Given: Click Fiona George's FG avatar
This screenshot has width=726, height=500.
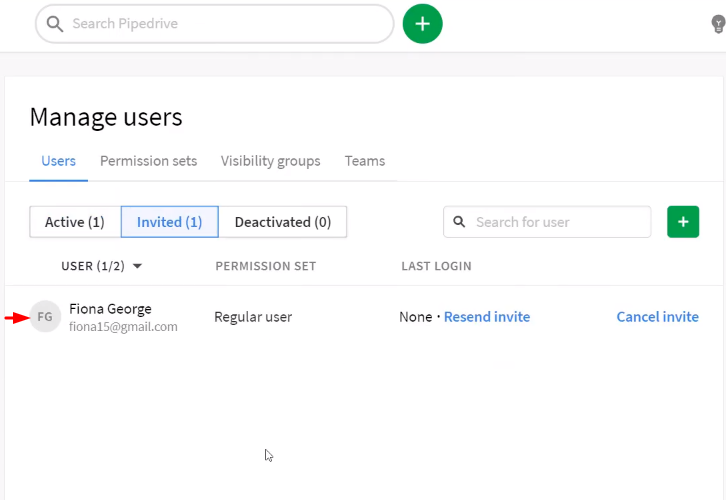Looking at the screenshot, I should [x=45, y=317].
